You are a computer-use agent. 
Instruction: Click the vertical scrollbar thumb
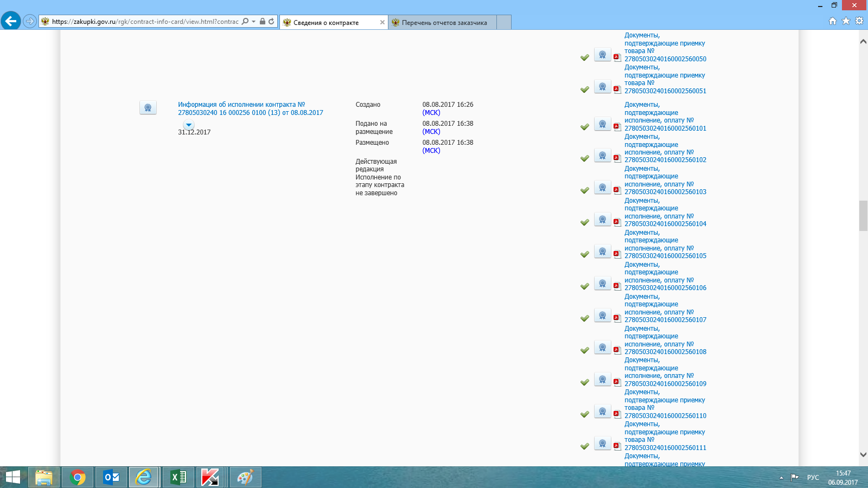tap(863, 216)
